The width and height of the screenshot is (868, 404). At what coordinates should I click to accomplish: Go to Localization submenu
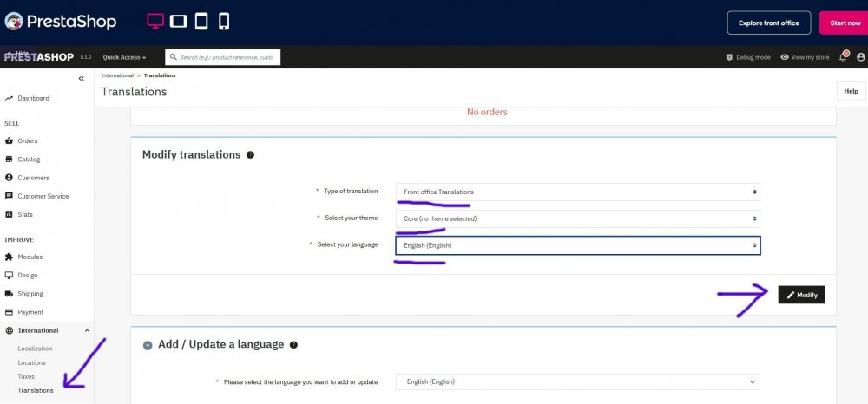coord(35,349)
